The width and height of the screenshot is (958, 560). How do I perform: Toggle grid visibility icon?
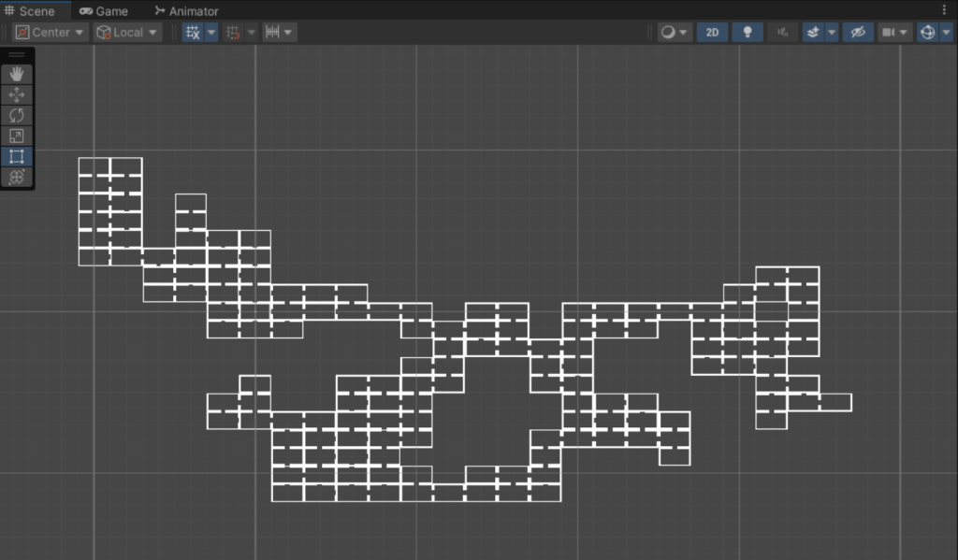(x=193, y=33)
